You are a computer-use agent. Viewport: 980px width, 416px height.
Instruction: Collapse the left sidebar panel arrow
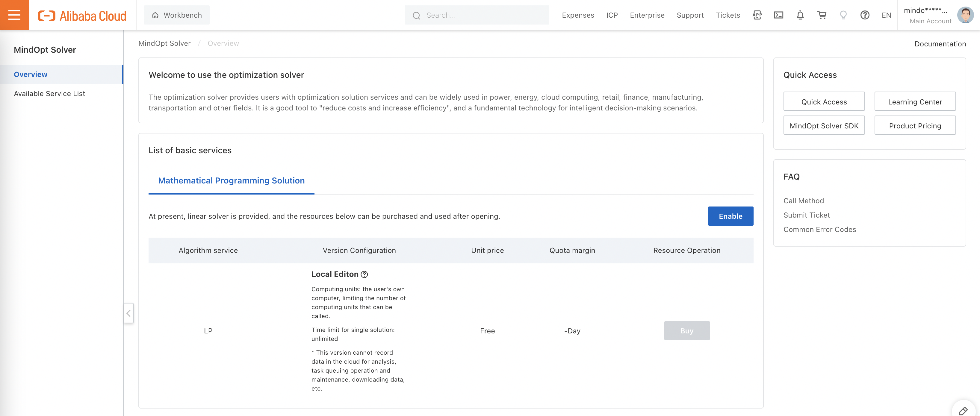(128, 312)
